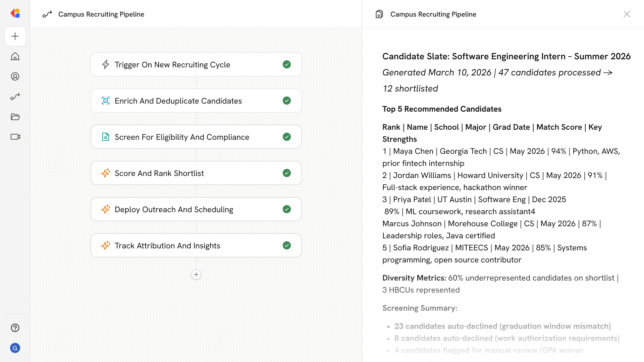Click the G user avatar
Viewport: 644px width, 362px height.
point(15,348)
